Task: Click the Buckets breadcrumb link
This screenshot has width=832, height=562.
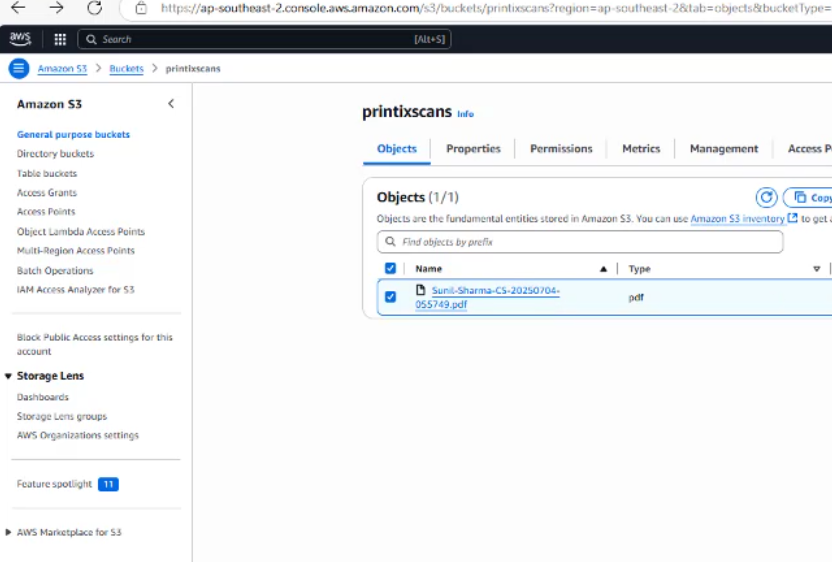Action: click(126, 69)
